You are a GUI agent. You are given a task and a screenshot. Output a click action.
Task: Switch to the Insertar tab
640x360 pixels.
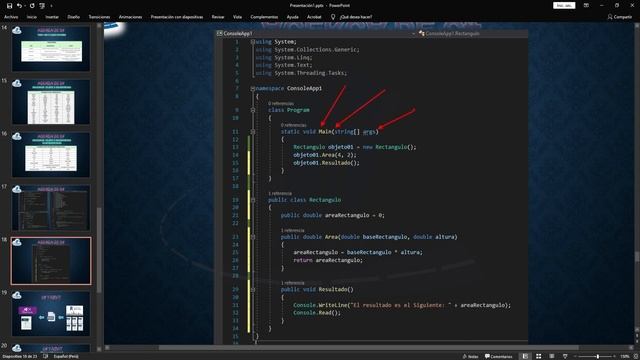coord(52,17)
